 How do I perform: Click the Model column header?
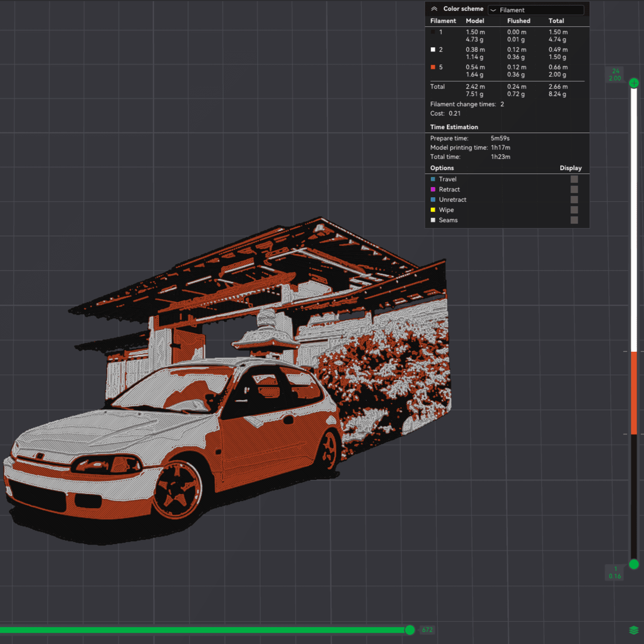(x=475, y=21)
